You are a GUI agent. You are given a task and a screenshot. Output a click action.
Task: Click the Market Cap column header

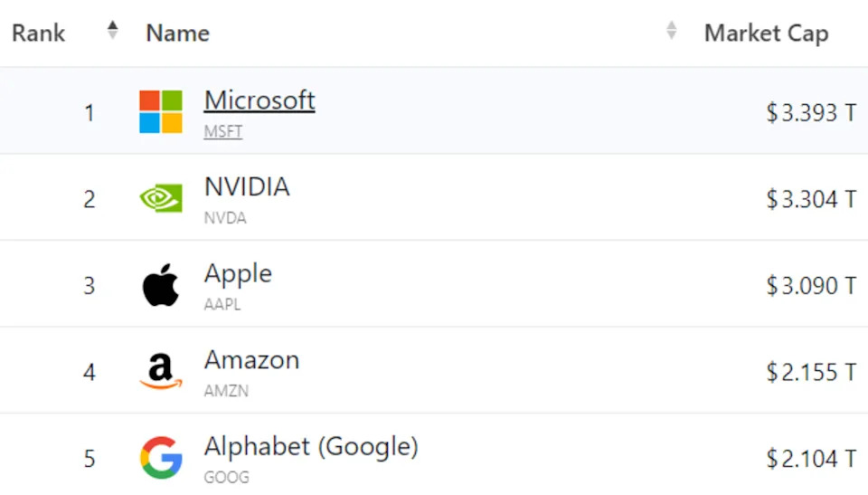click(x=766, y=33)
